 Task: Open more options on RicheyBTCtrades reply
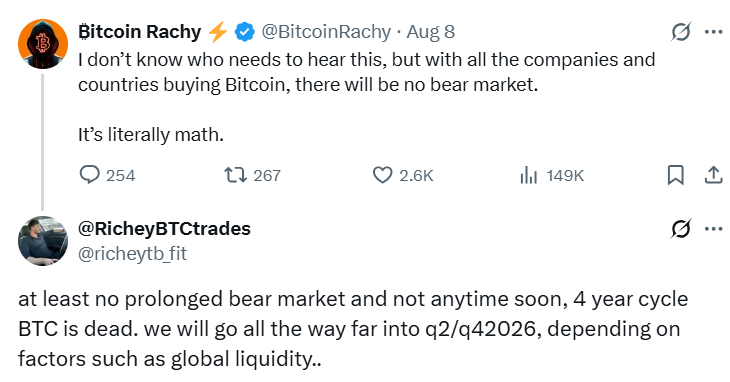[x=713, y=229]
